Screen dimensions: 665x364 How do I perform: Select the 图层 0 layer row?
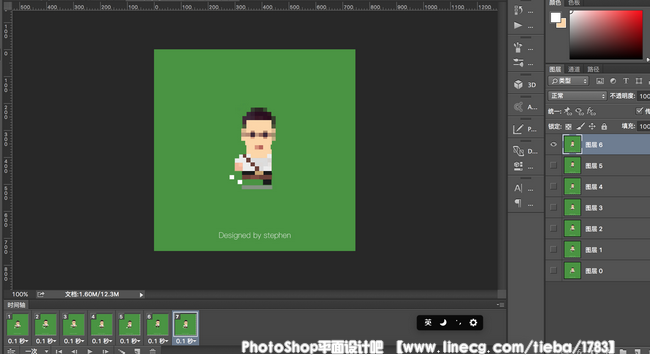(x=598, y=270)
